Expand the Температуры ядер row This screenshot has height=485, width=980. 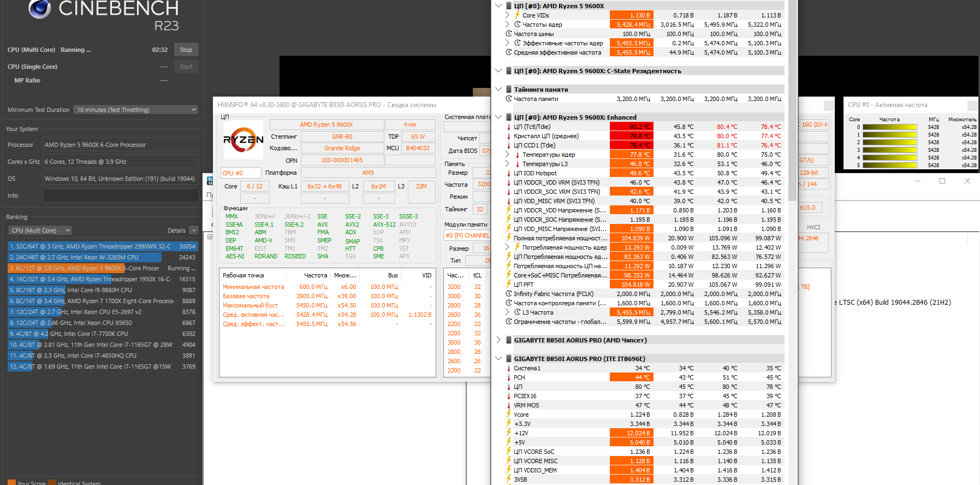click(x=507, y=155)
